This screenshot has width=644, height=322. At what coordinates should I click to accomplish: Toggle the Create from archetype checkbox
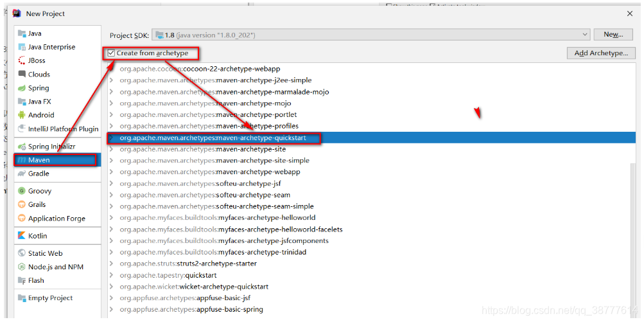point(111,53)
